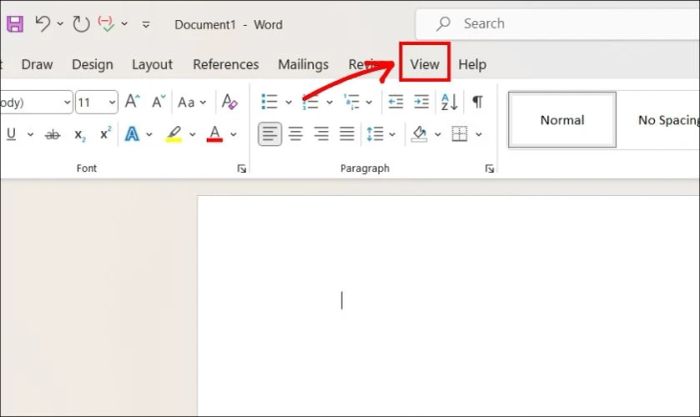Image resolution: width=700 pixels, height=417 pixels.
Task: Open the Draw tab
Action: pos(37,64)
